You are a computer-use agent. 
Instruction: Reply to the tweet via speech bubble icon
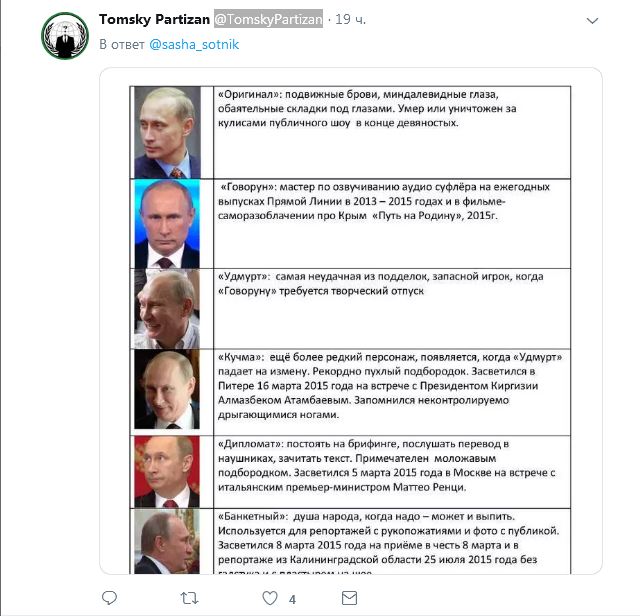(x=111, y=598)
